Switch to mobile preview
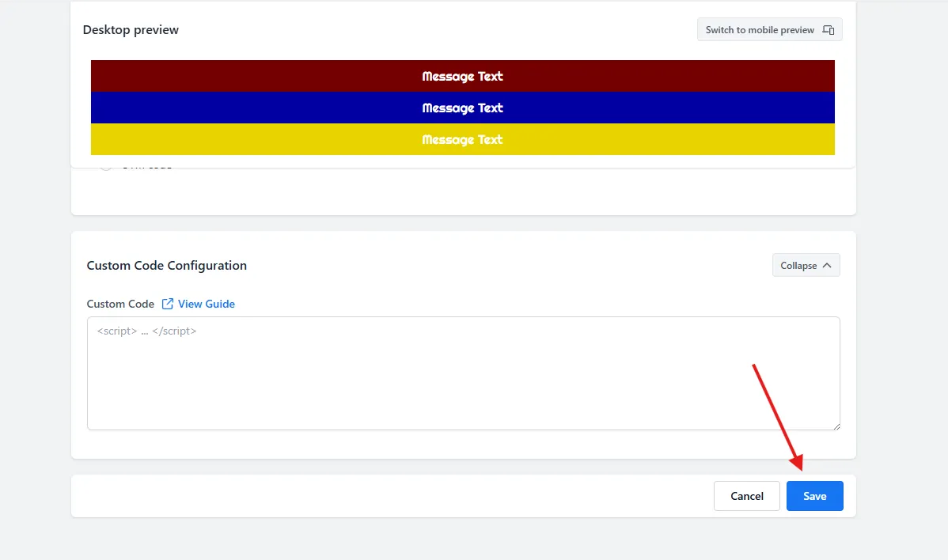 tap(769, 29)
